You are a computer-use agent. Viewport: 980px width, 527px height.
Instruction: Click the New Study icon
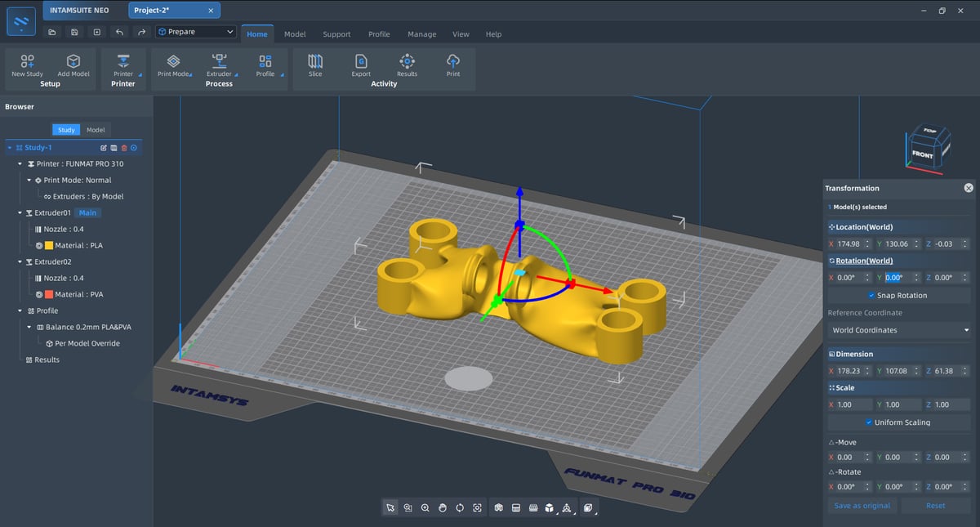point(27,61)
